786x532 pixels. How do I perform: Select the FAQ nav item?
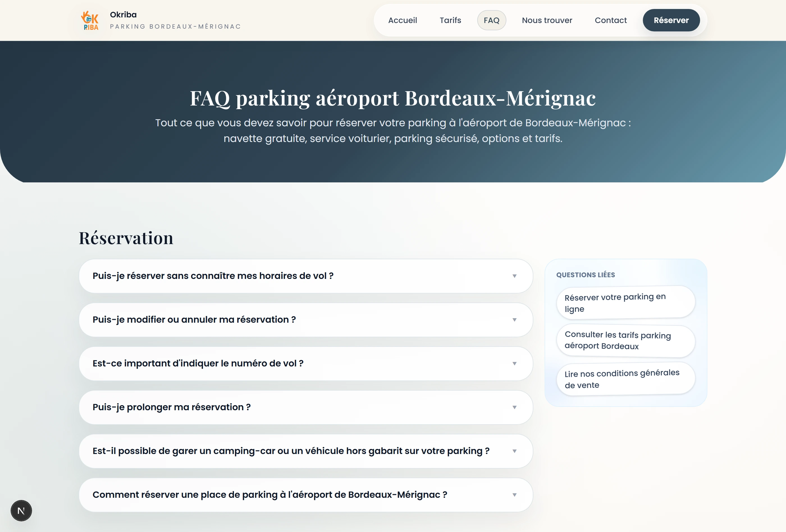tap(492, 20)
